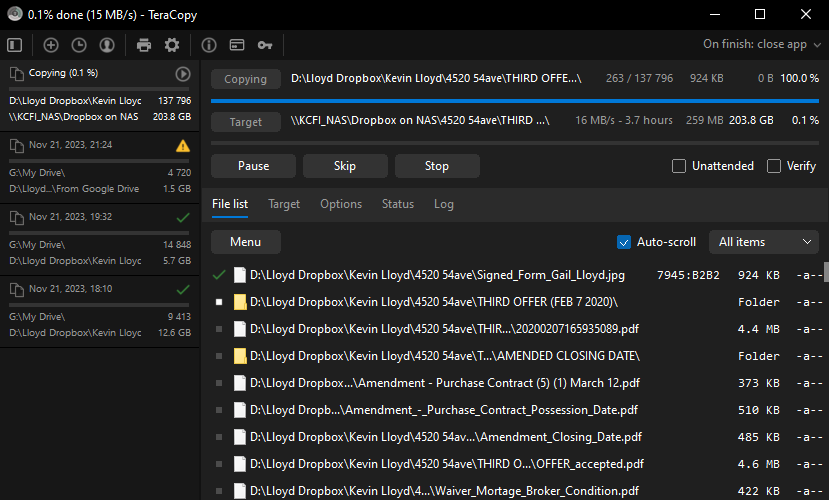Click the warning triangle on the 21:24 job
Screen dimensions: 829x500
183,146
